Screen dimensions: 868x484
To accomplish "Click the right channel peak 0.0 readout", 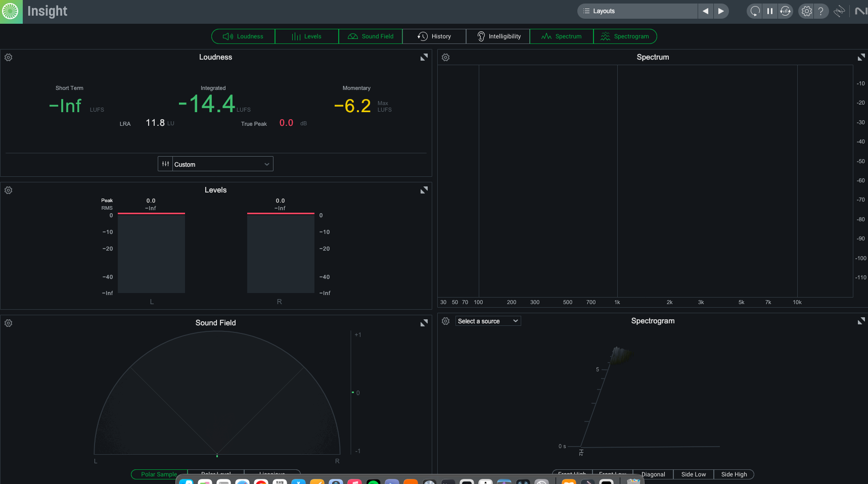I will click(281, 201).
